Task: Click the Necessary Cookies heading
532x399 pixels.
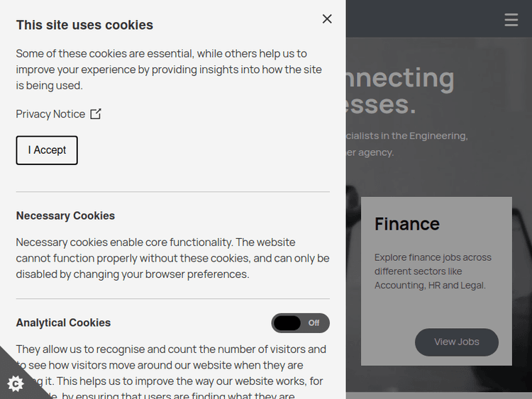Action: click(x=65, y=215)
